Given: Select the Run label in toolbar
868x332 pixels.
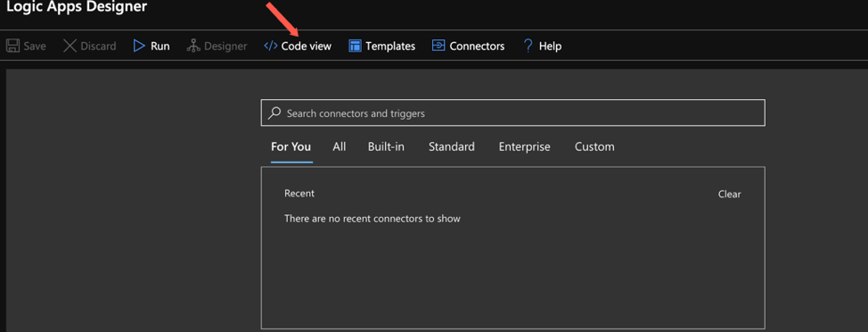Looking at the screenshot, I should pyautogui.click(x=160, y=46).
